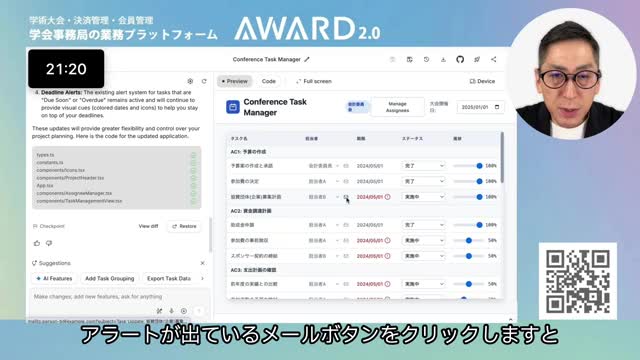Click the Add Task Grouping suggestion
The image size is (640, 360).
(x=109, y=278)
